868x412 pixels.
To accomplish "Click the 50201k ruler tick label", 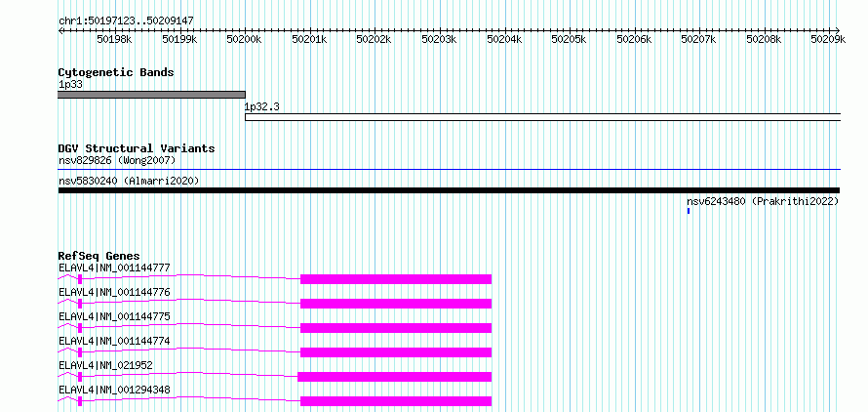I will pos(310,39).
